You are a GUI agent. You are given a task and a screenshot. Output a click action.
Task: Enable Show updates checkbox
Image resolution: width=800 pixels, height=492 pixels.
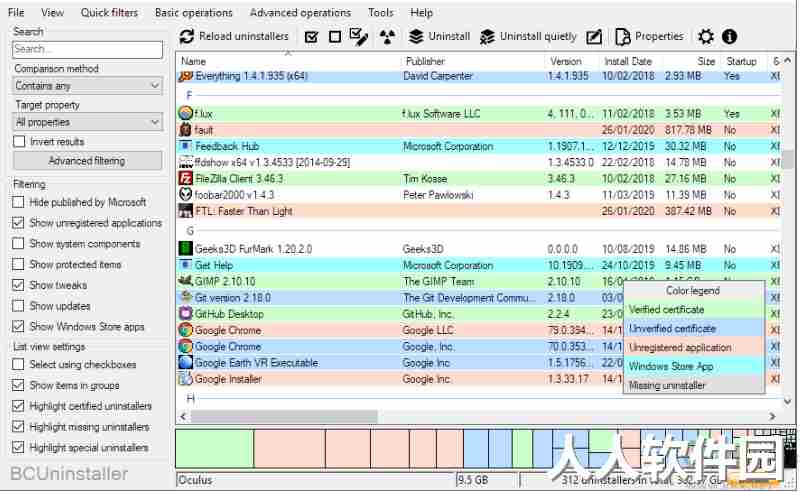click(x=18, y=306)
